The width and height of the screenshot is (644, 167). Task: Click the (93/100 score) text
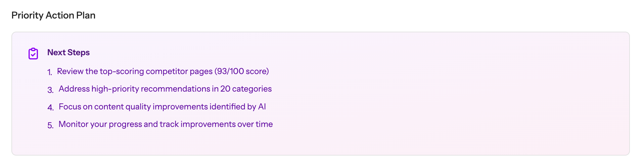pyautogui.click(x=242, y=71)
